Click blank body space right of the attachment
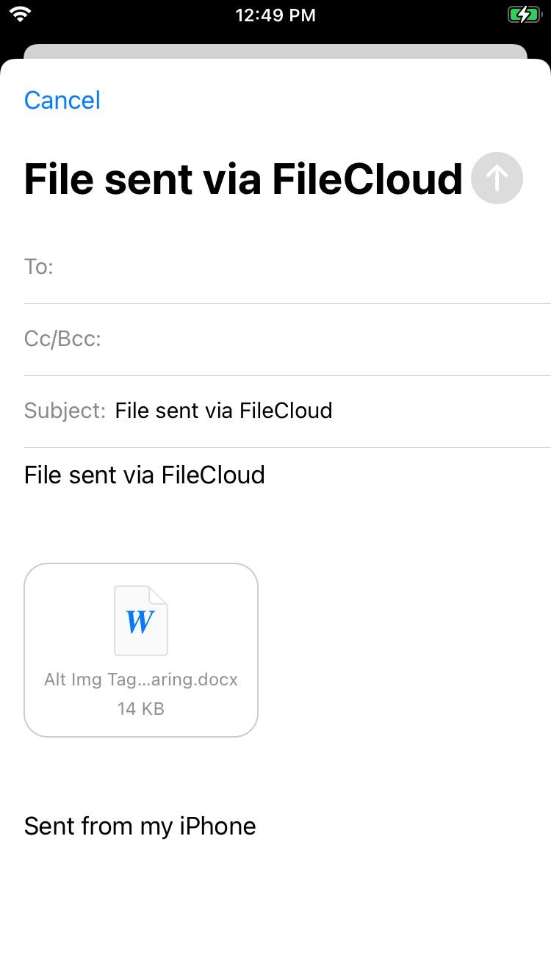The image size is (551, 980). 404,650
